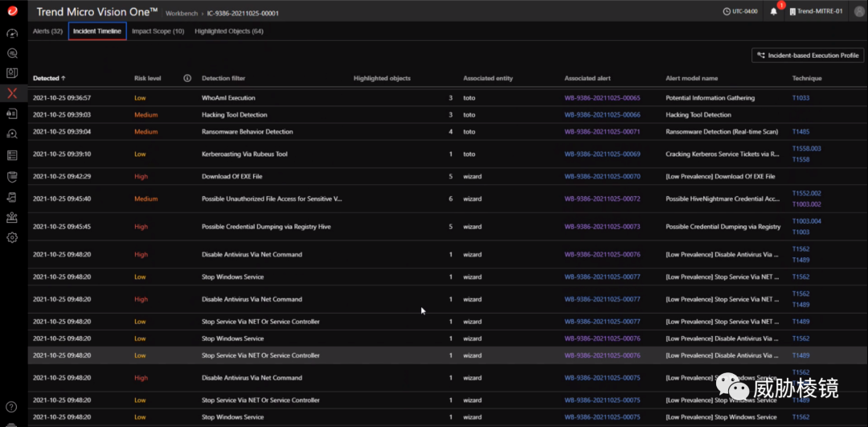Image resolution: width=868 pixels, height=427 pixels.
Task: Click Cracking Kerberos Service Tickets model name
Action: coord(723,154)
